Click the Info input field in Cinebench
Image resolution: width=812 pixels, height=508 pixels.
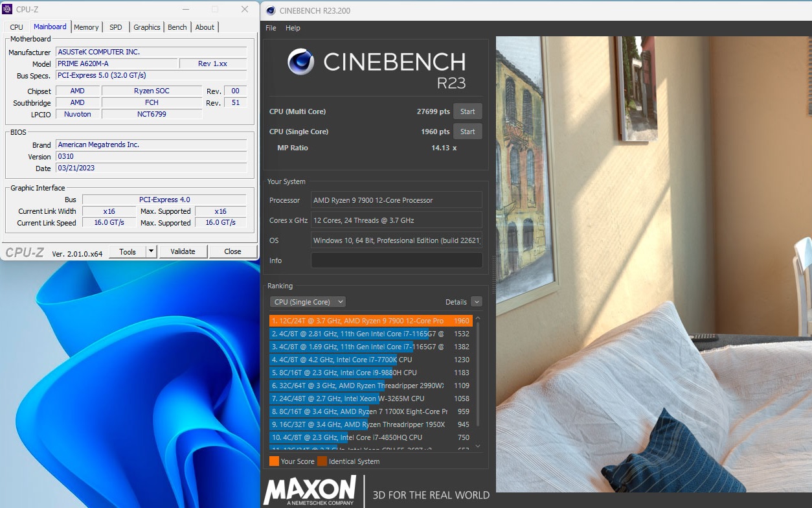click(396, 260)
